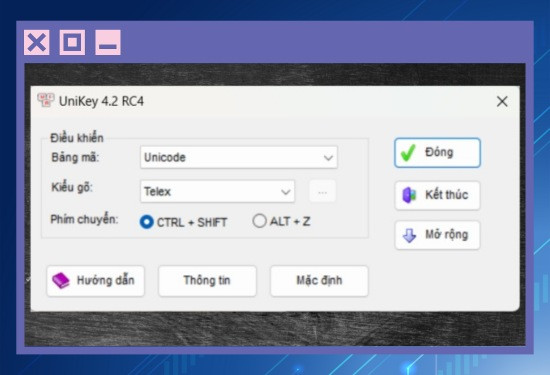Viewport: 550px width, 375px height.
Task: Click the pink minimize bar icon
Action: point(108,42)
